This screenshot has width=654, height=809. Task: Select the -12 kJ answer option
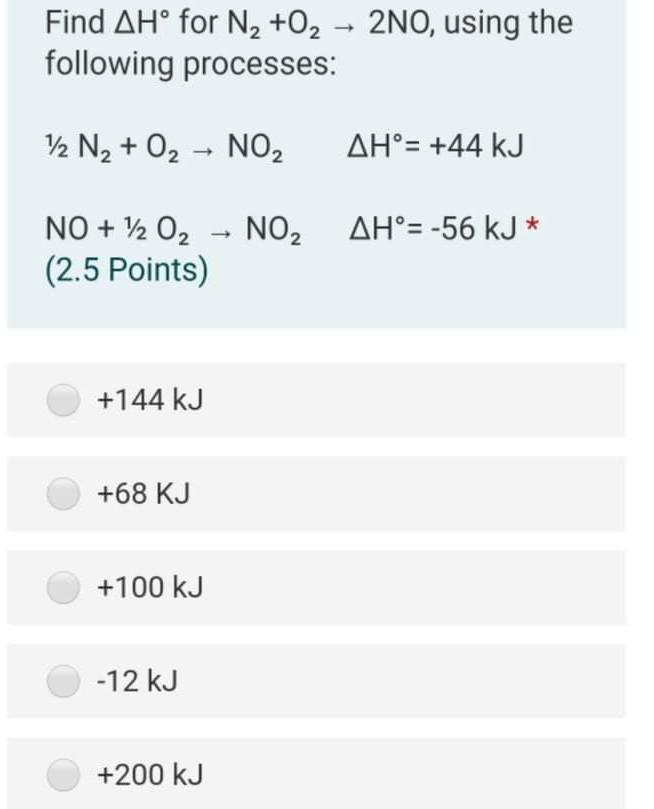(x=327, y=682)
